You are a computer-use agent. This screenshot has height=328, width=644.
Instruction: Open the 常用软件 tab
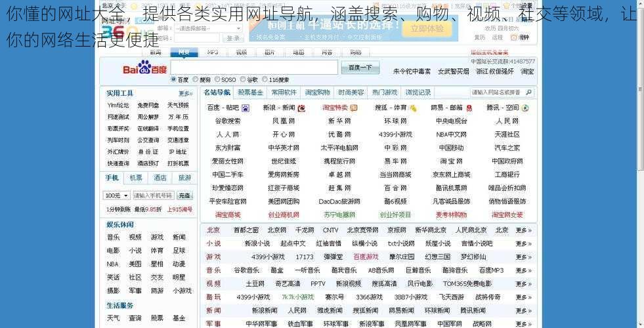point(284,92)
